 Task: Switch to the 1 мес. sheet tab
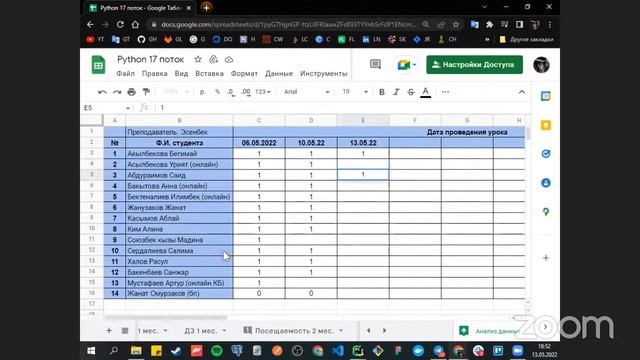pyautogui.click(x=148, y=331)
